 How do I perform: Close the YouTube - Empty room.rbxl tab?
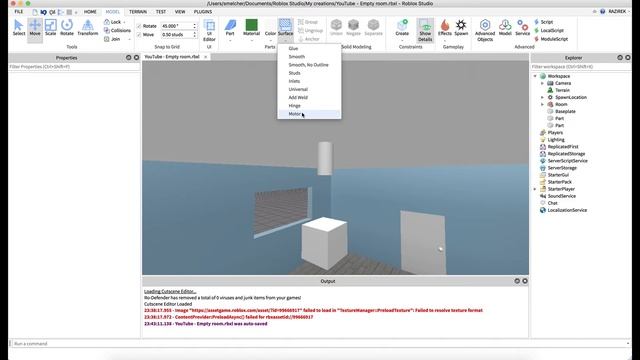pos(206,57)
